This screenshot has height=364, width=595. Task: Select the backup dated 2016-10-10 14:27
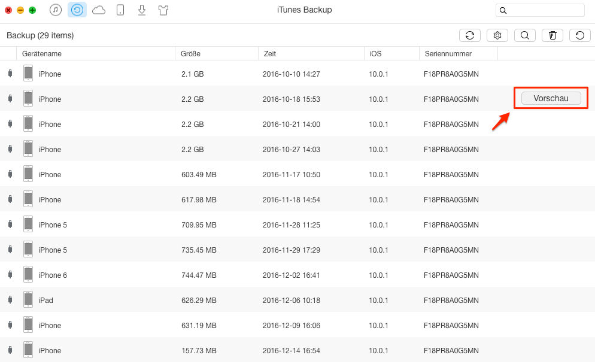tap(297, 73)
